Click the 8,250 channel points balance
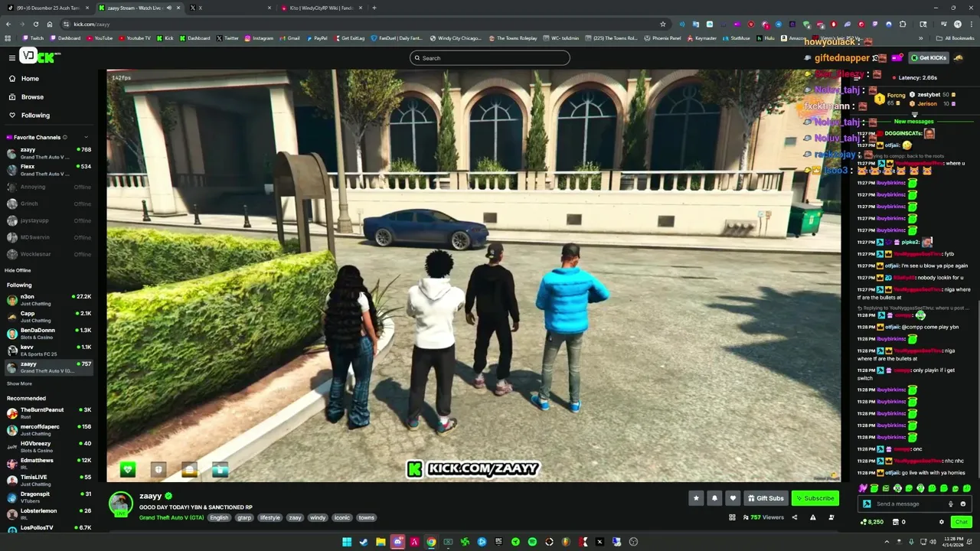Screen dimensions: 980x551 point(872,522)
